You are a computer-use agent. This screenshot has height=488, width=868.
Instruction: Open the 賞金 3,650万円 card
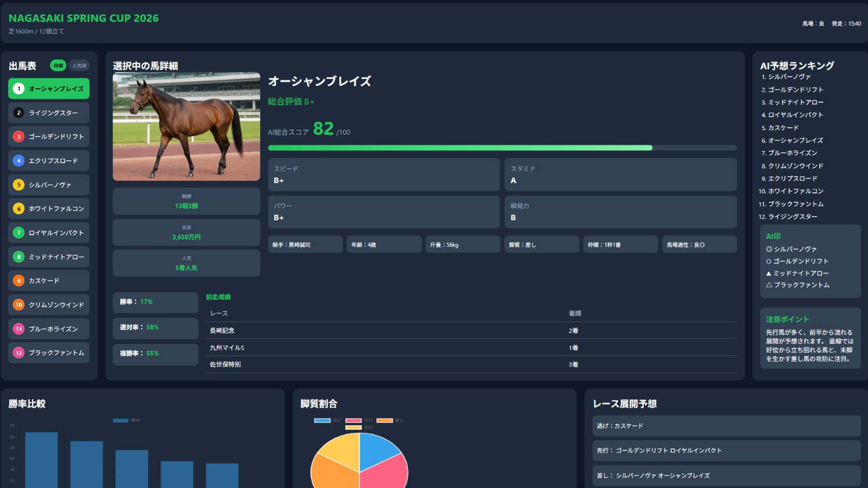186,232
